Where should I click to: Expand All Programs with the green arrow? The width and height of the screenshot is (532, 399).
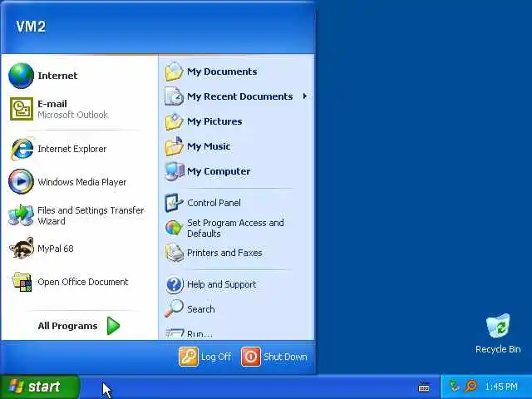click(x=113, y=326)
